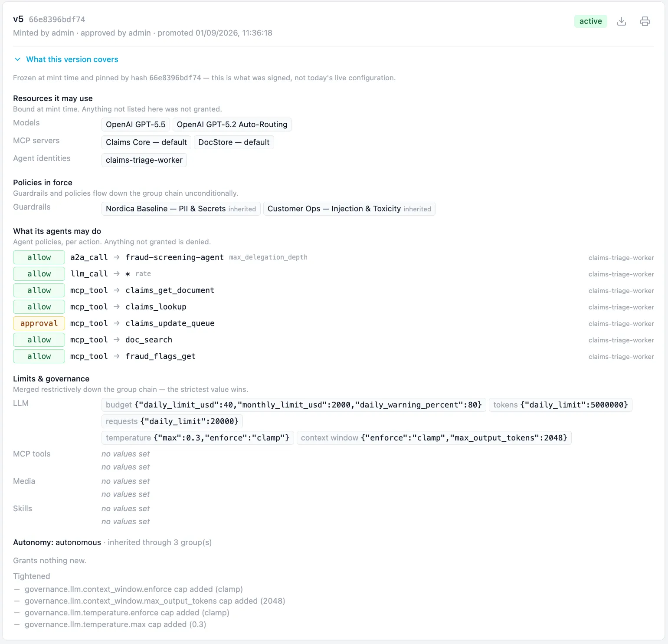Click 'claims_update_queue' tool name
The width and height of the screenshot is (668, 644).
(170, 323)
